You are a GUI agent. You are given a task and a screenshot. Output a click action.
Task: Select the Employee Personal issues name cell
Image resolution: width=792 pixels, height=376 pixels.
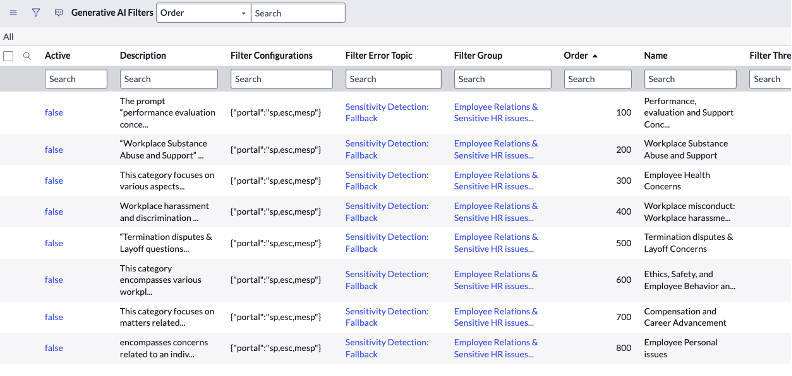(681, 348)
